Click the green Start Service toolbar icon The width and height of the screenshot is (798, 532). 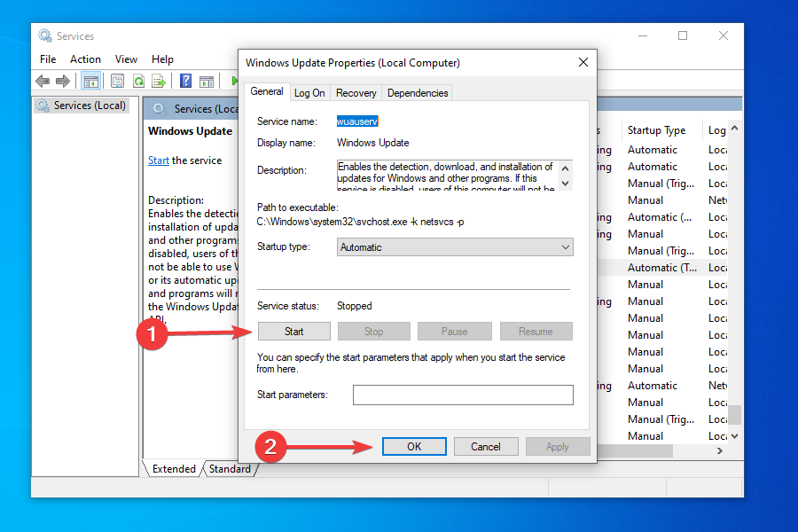[233, 81]
